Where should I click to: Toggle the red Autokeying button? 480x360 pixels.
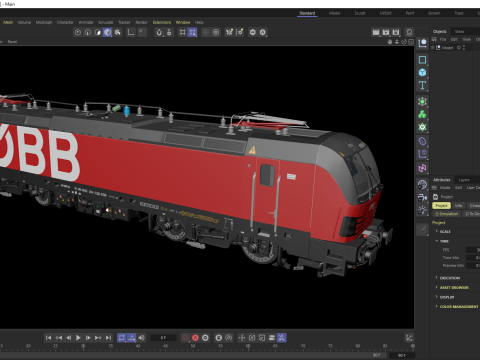(195, 338)
